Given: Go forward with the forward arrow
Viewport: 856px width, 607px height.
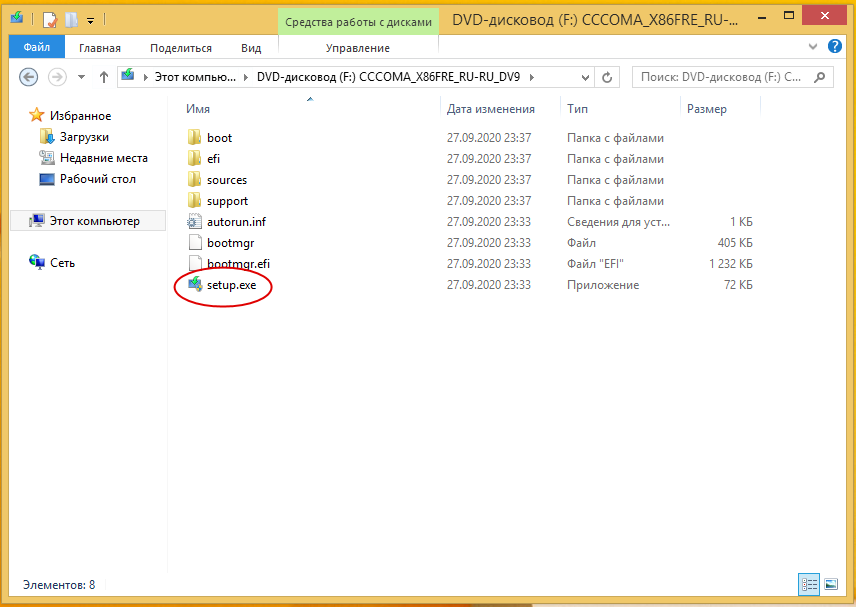Looking at the screenshot, I should (x=57, y=77).
